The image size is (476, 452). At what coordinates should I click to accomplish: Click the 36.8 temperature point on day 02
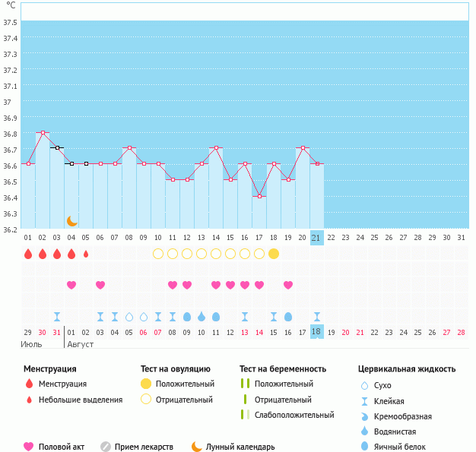pos(43,132)
